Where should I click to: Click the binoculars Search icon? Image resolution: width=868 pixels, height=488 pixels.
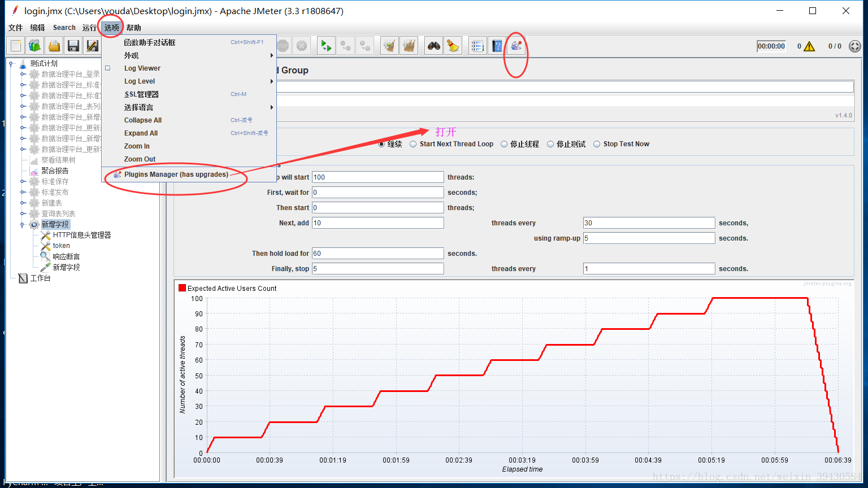[x=433, y=46]
